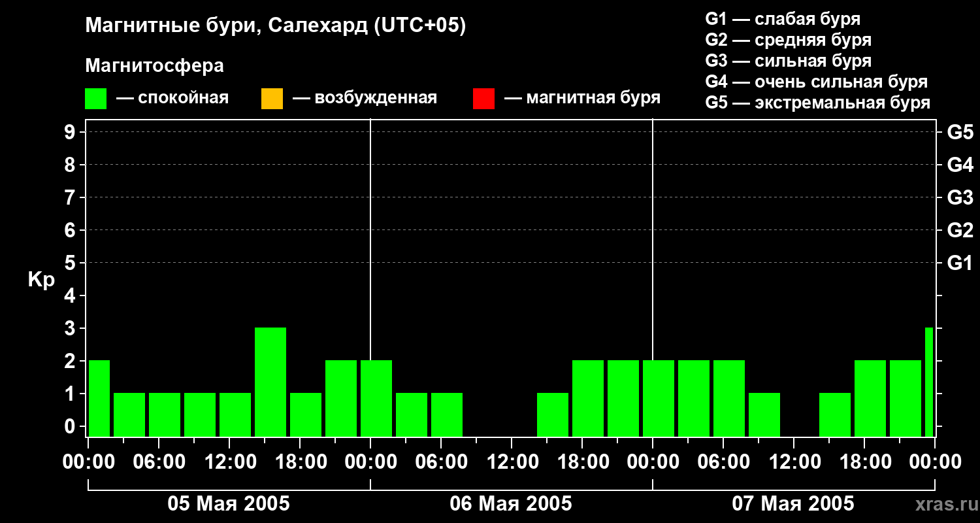The height and width of the screenshot is (523, 980).
Task: Click the orange 'возбужденная' legend swatch
Action: [272, 99]
